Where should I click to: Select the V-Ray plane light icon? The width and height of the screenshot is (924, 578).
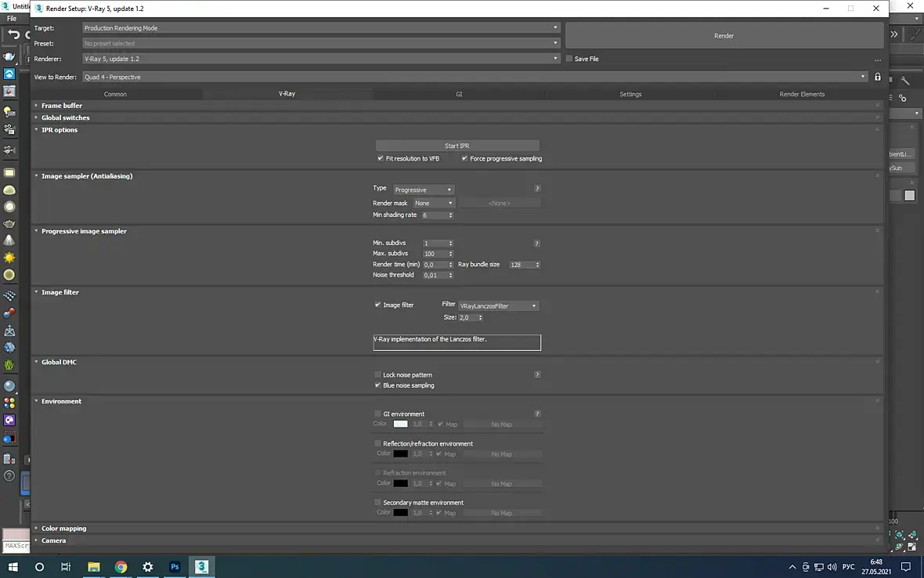click(9, 172)
